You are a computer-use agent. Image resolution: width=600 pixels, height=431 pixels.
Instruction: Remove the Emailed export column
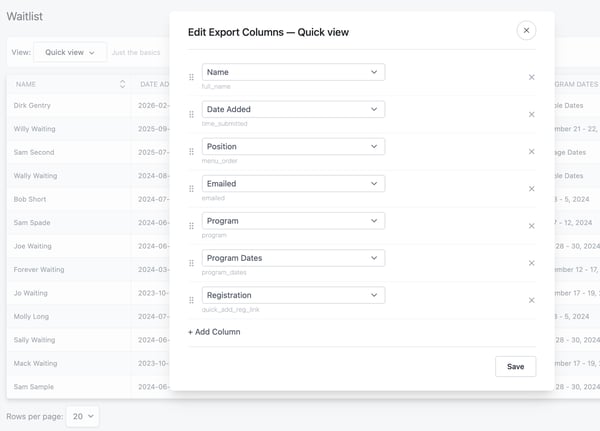tap(532, 189)
